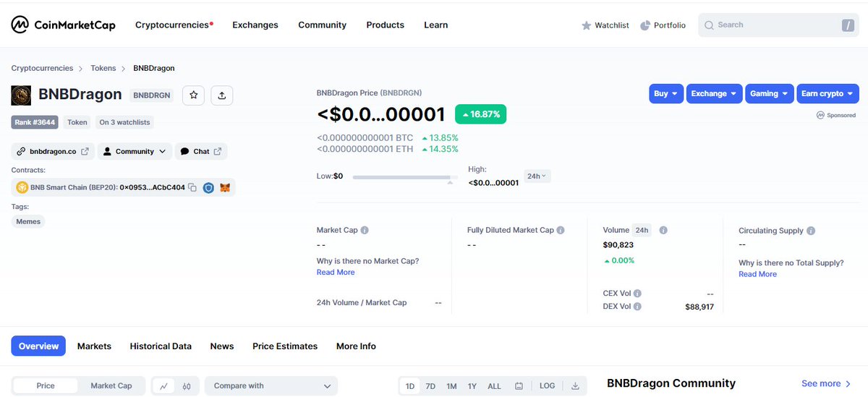
Task: Select the 1Y chart range
Action: tap(472, 386)
